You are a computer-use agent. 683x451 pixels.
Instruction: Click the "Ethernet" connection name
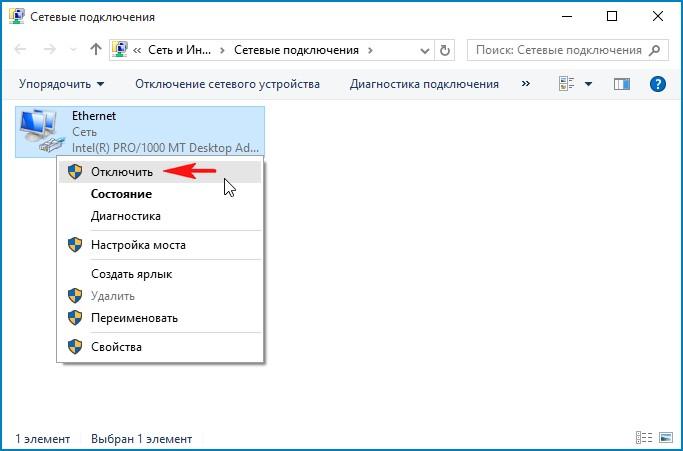94,116
